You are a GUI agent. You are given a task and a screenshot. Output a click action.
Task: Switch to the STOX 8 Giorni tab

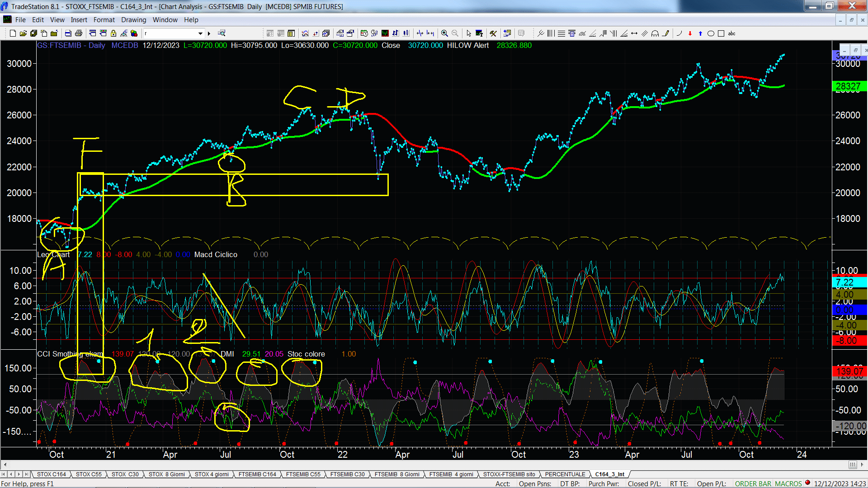pyautogui.click(x=167, y=474)
